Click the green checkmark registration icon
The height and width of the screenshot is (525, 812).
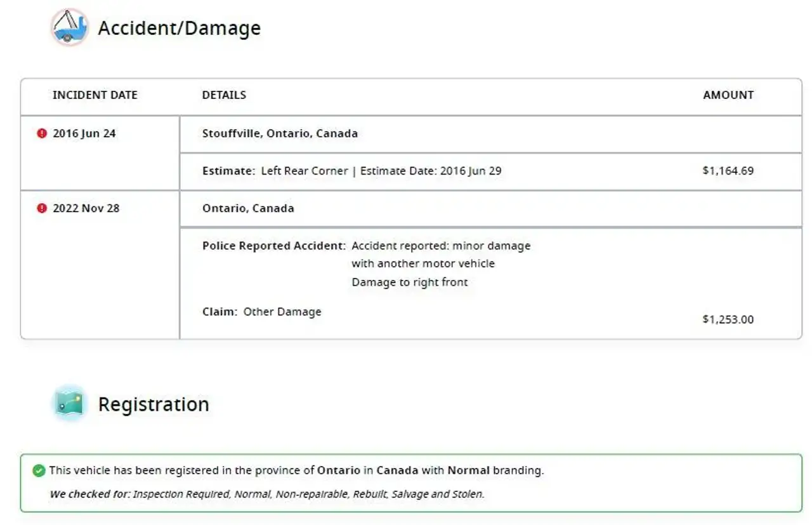[39, 470]
